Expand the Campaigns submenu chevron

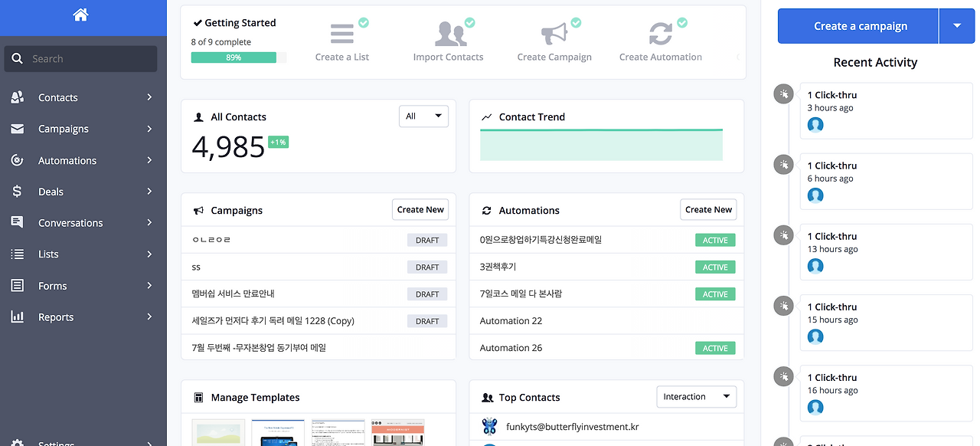pyautogui.click(x=149, y=129)
